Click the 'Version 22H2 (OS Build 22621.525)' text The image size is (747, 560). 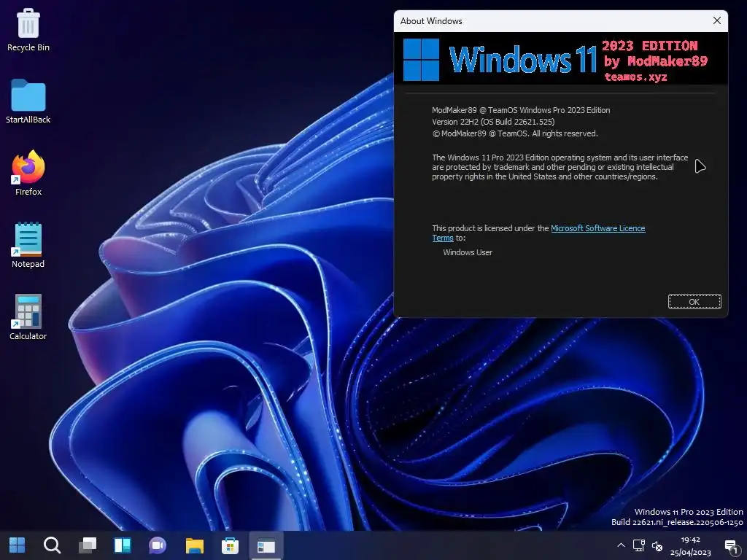point(493,122)
